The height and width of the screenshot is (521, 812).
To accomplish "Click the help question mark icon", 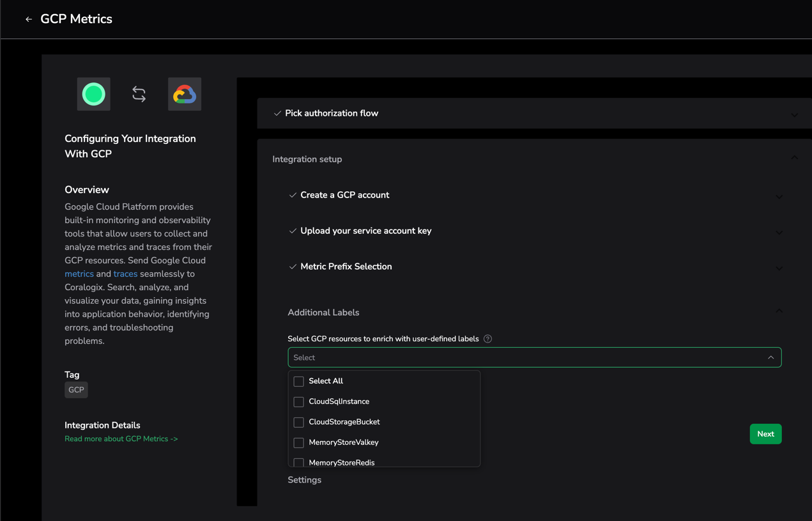I will click(x=487, y=339).
